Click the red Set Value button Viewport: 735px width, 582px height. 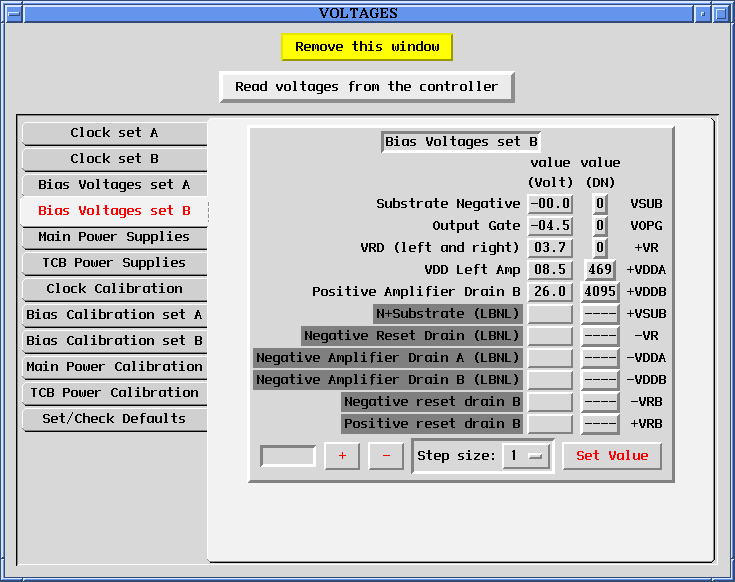pos(612,456)
